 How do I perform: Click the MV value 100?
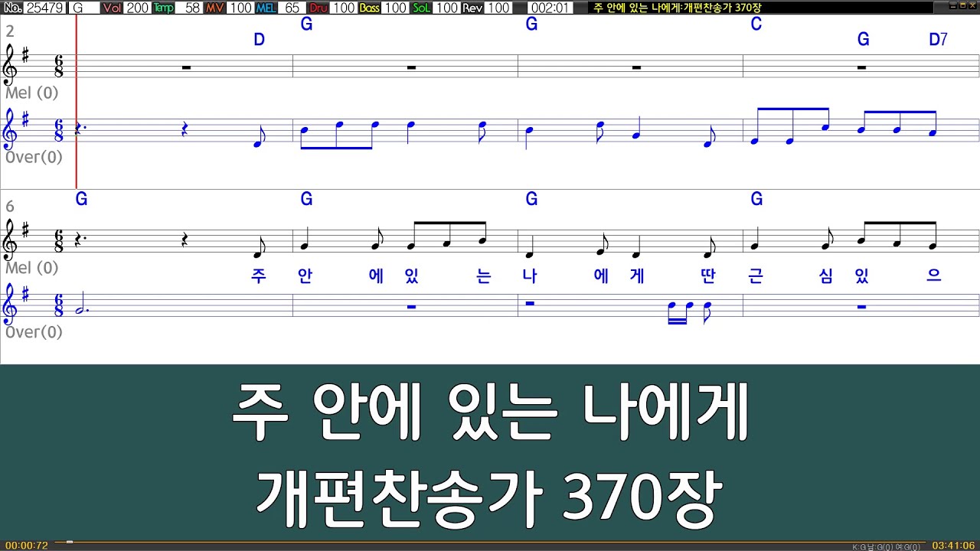240,8
